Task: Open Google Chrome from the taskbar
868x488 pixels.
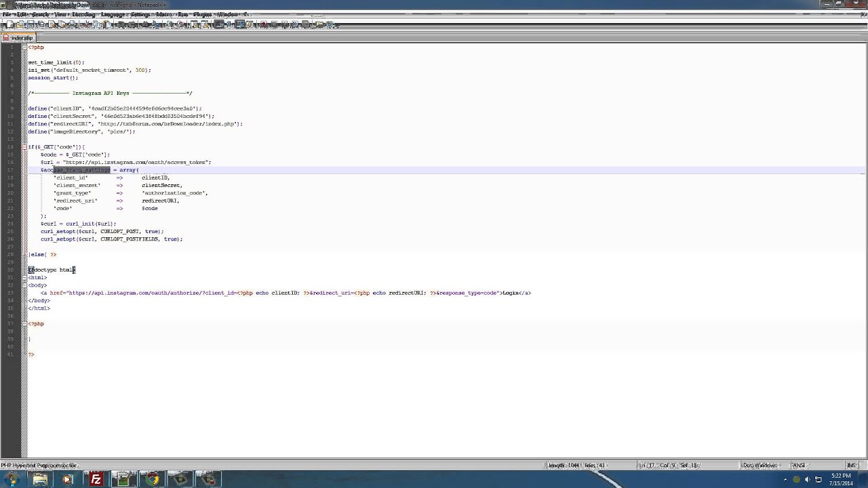Action: tap(153, 480)
